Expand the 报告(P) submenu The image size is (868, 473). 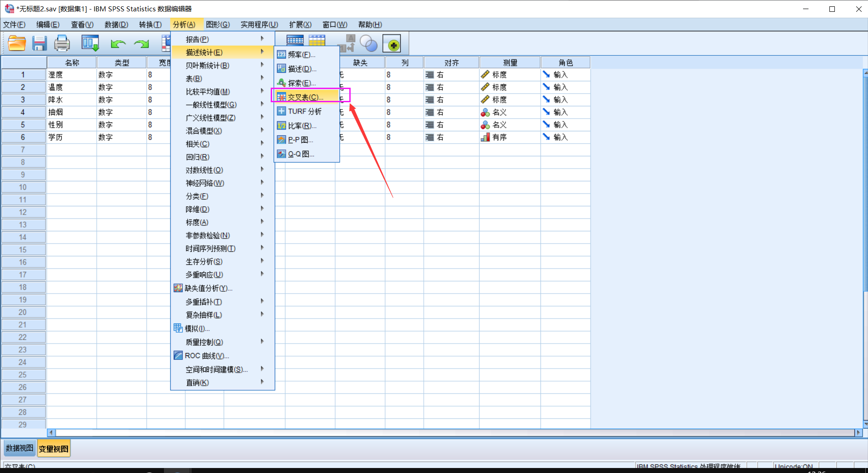223,40
